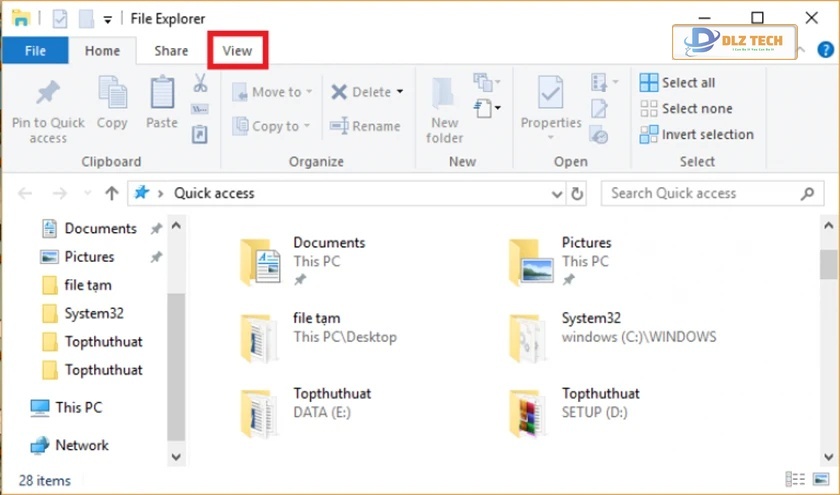Click the Help question mark icon
Viewport: 840px width, 495px height.
(x=825, y=49)
